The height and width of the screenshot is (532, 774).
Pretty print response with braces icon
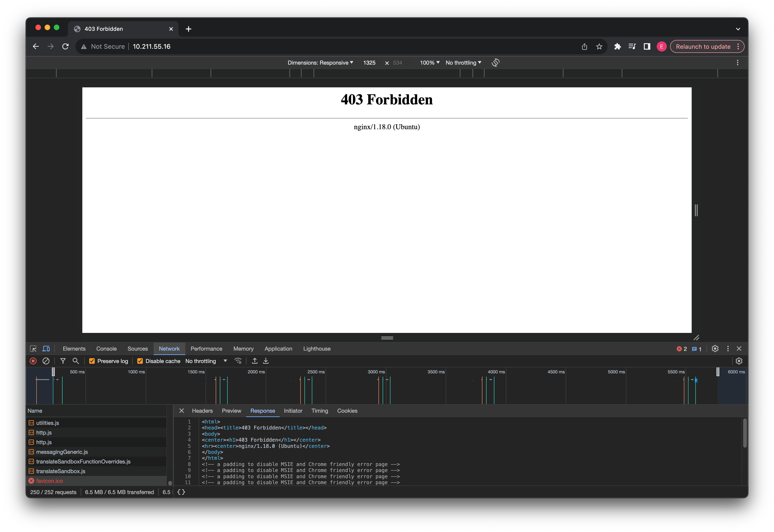tap(181, 492)
